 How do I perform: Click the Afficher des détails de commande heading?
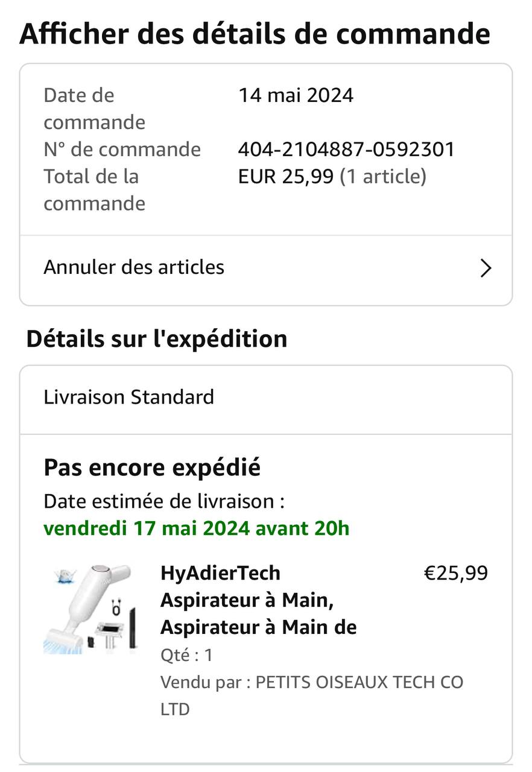(255, 34)
